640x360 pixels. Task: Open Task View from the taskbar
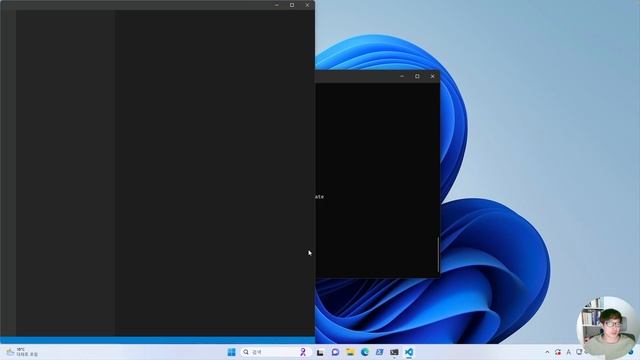click(x=320, y=352)
